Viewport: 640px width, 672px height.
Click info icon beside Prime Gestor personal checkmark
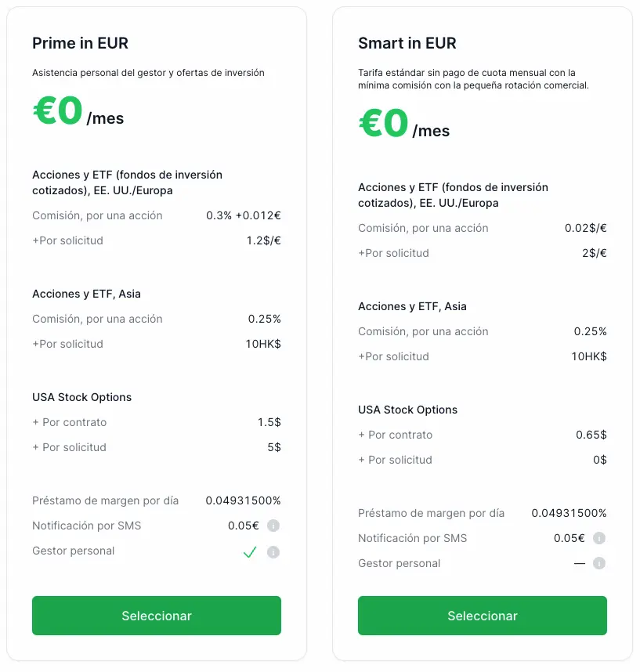pos(273,552)
